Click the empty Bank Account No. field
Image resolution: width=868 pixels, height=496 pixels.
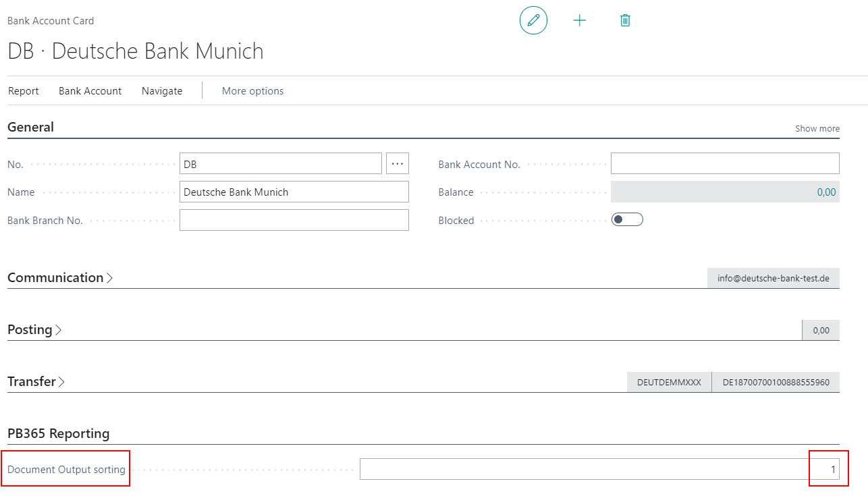[x=725, y=163]
